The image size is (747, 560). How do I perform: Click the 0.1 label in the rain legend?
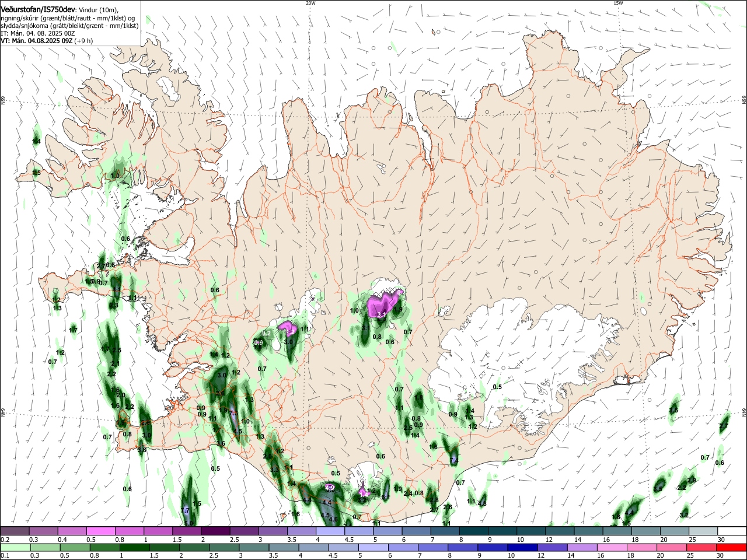(5, 555)
